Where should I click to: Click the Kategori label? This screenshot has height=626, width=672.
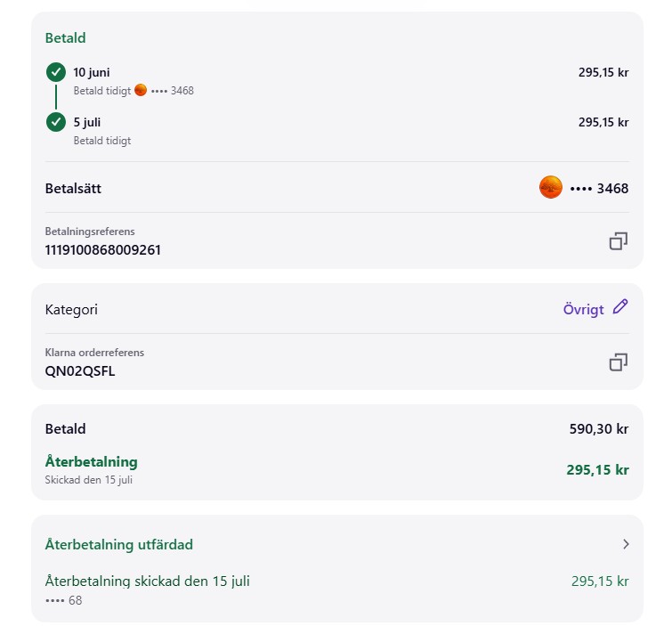pyautogui.click(x=71, y=310)
